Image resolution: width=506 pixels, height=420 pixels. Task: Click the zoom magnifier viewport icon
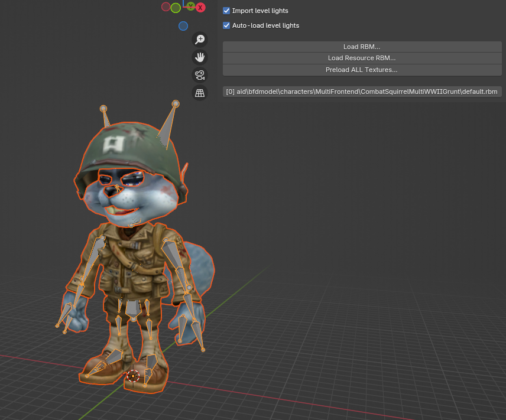[200, 40]
